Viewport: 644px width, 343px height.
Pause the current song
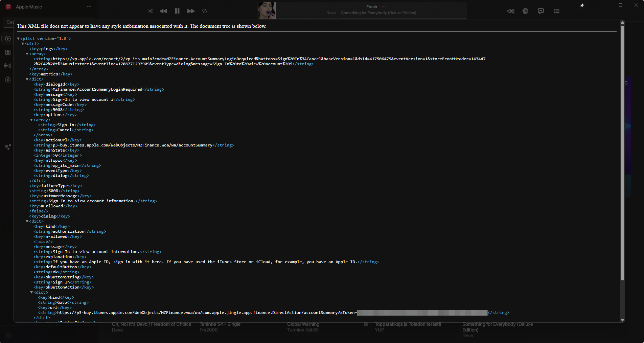pos(177,11)
